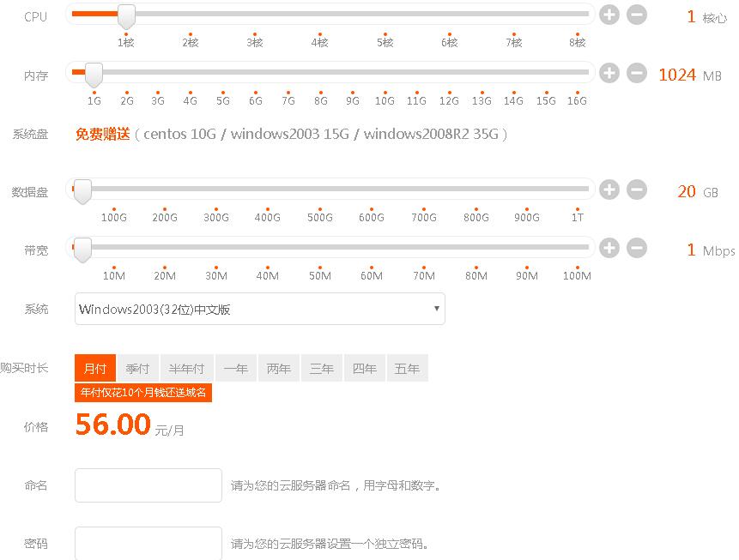The width and height of the screenshot is (739, 560).
Task: Focus the 密码 password input field
Action: [148, 543]
